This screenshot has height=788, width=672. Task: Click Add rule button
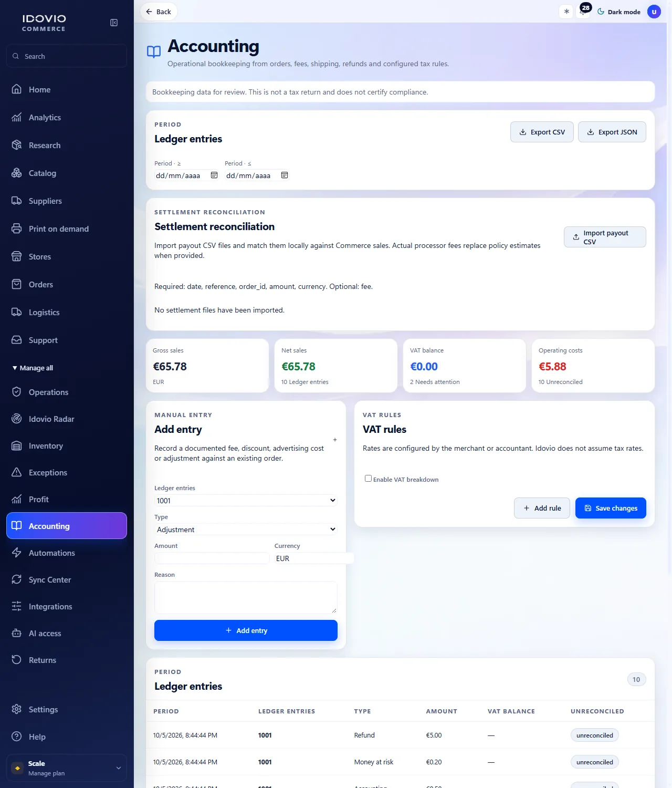point(542,508)
